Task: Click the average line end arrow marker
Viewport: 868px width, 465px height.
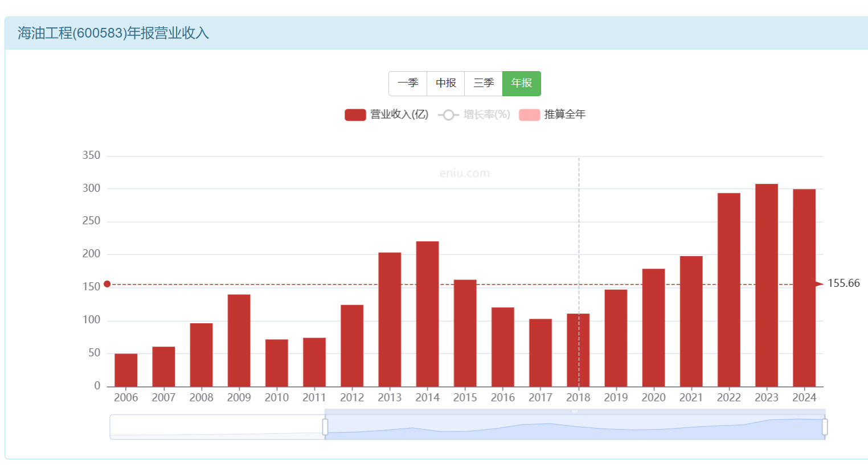Action: click(820, 284)
